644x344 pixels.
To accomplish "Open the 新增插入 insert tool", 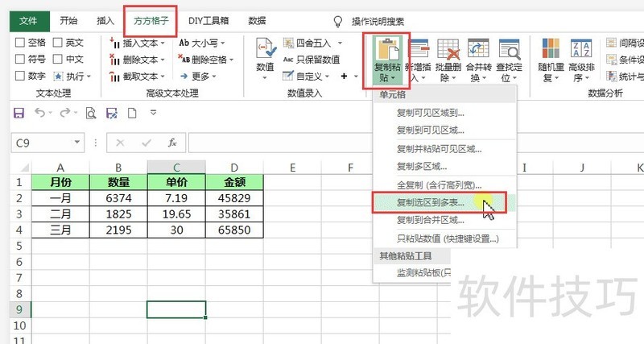I will point(417,60).
